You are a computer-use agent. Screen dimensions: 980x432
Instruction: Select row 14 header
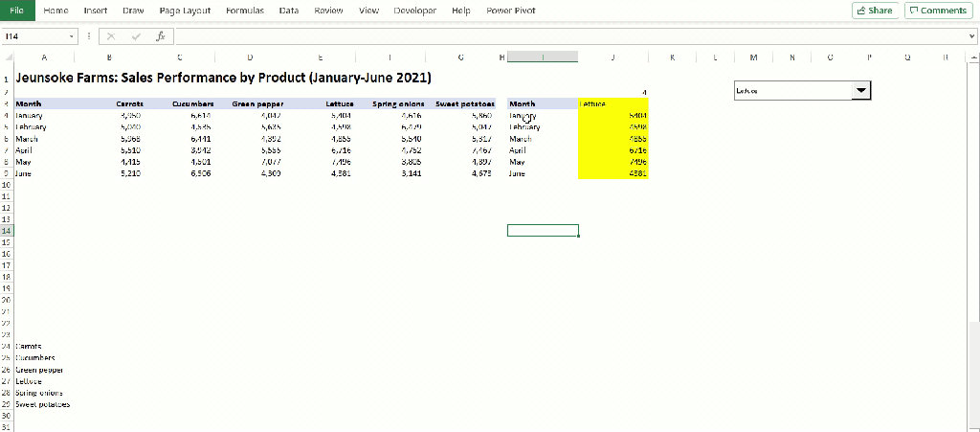pos(6,231)
